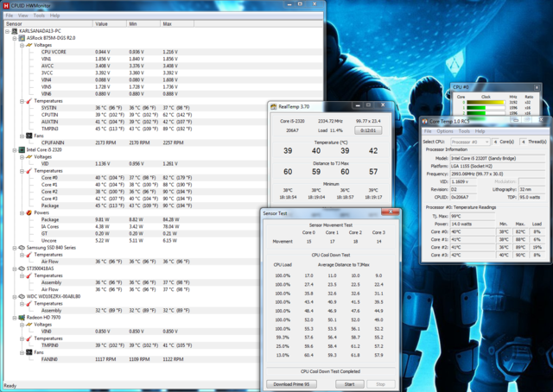
Task: Collapse the Intel Core i5 2320 node
Action: [15, 150]
